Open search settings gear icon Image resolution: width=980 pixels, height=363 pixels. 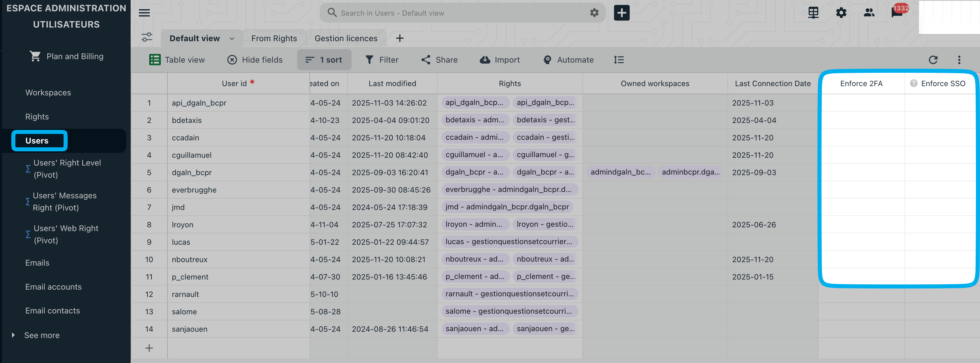[594, 13]
